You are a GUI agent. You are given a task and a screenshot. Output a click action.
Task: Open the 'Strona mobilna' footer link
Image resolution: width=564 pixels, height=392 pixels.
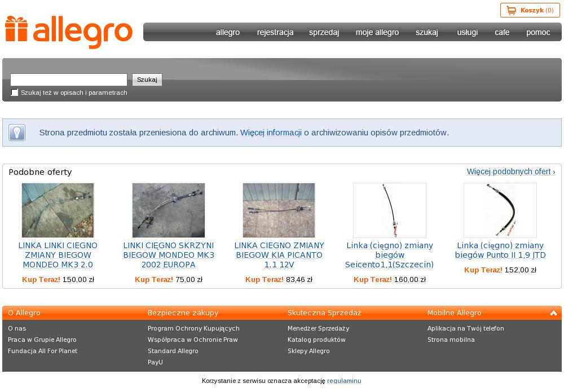click(x=451, y=340)
